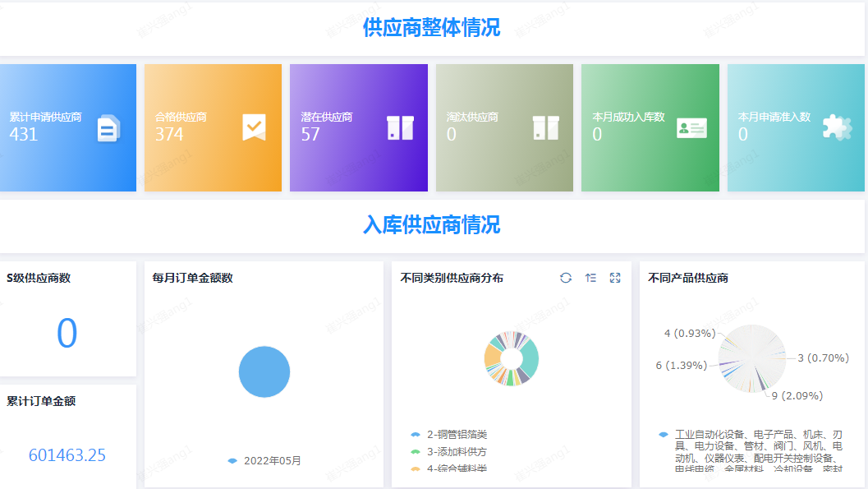The height and width of the screenshot is (489, 868).
Task: Open the 潜在供应商 57 card
Action: coord(359,128)
